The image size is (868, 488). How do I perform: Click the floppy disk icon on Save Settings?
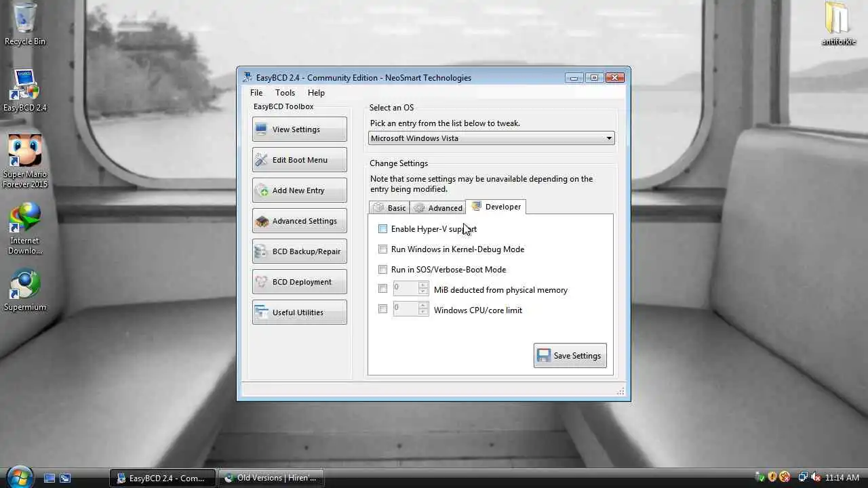pyautogui.click(x=543, y=356)
